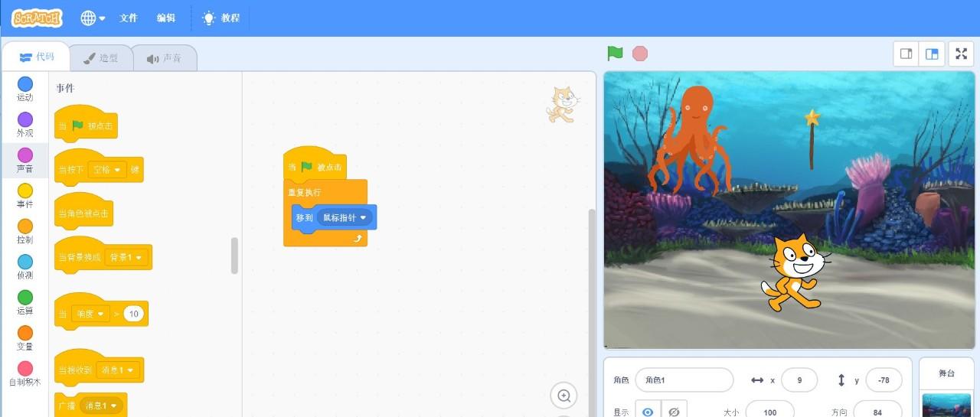
Task: Show the sprite with eye button
Action: tap(648, 409)
